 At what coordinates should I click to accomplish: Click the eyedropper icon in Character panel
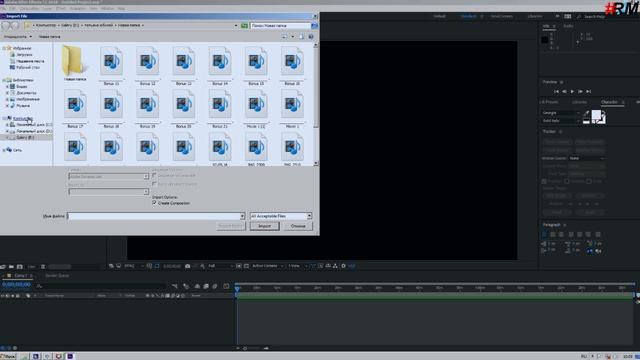[x=587, y=113]
